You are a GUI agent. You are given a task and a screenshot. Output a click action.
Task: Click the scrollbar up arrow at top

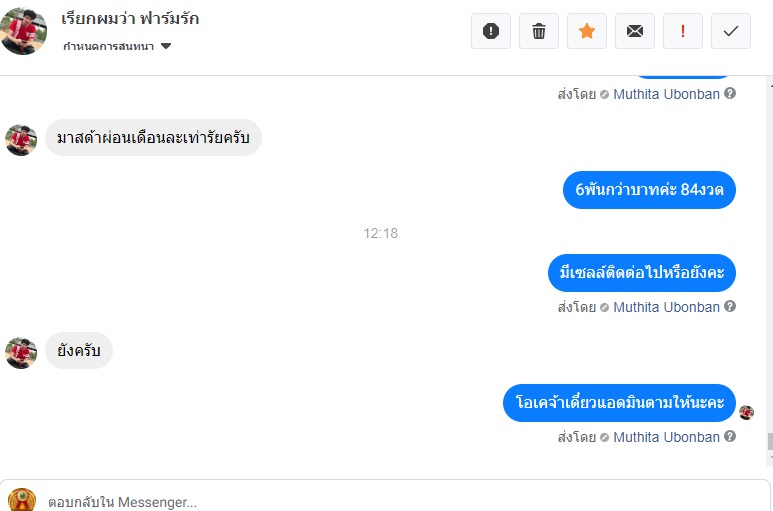tap(771, 85)
